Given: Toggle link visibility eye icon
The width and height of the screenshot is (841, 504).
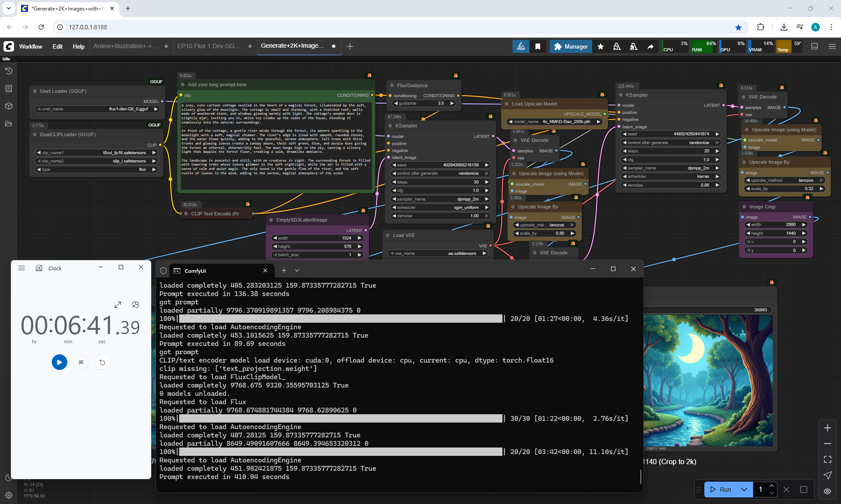Looking at the screenshot, I should (827, 491).
